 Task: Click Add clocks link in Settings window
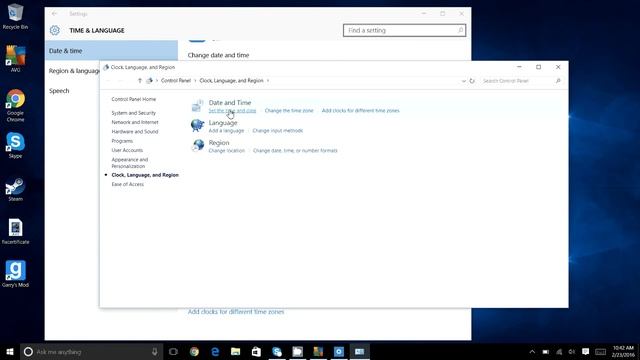coord(236,312)
